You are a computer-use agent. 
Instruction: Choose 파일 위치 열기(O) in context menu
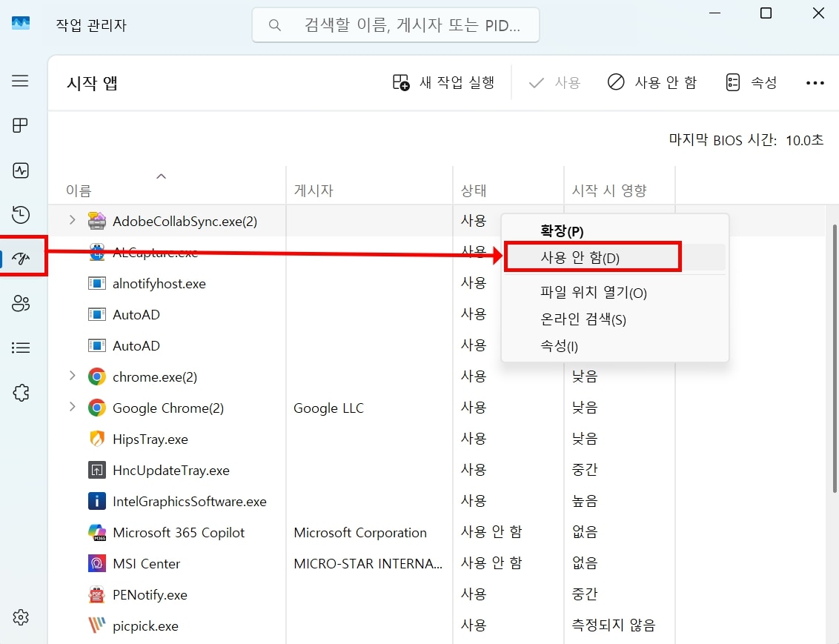594,293
